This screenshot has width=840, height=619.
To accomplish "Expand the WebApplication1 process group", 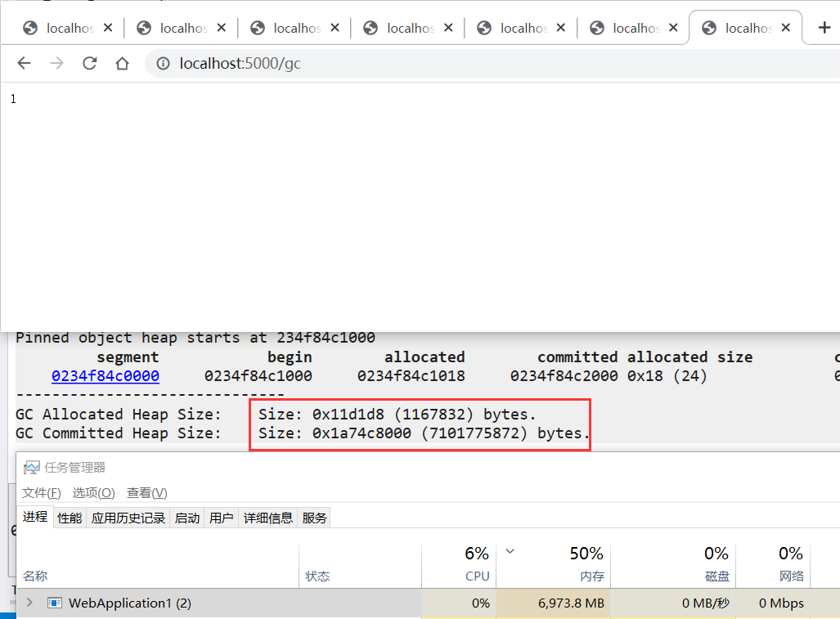I will click(x=30, y=603).
